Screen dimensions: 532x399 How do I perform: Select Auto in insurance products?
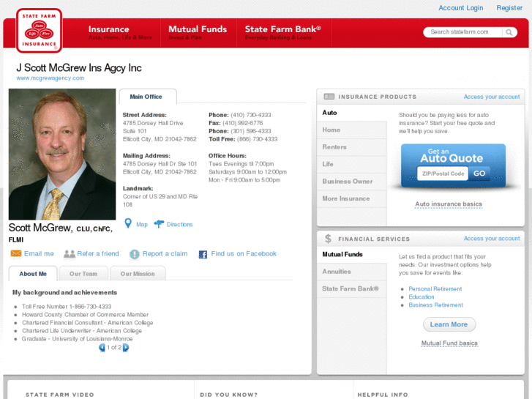point(352,113)
